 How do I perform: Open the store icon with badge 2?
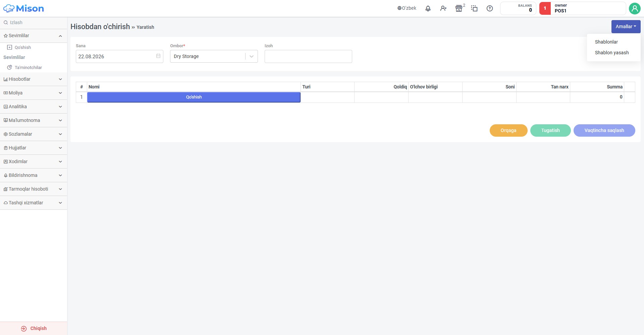(x=459, y=8)
